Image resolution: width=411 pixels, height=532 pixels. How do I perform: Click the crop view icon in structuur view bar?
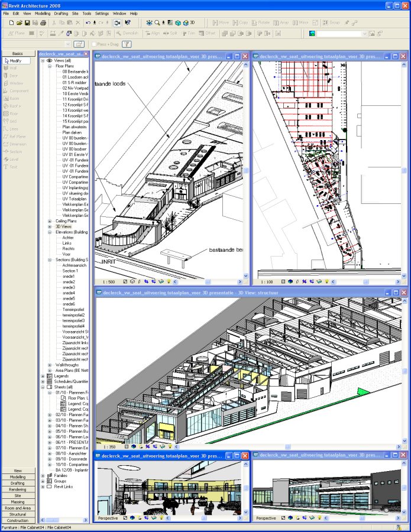coord(148,446)
